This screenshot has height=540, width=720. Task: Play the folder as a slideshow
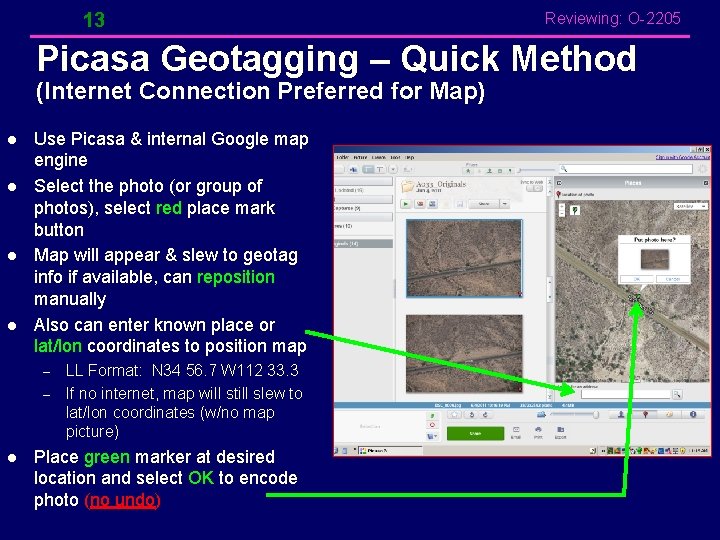coord(405,204)
